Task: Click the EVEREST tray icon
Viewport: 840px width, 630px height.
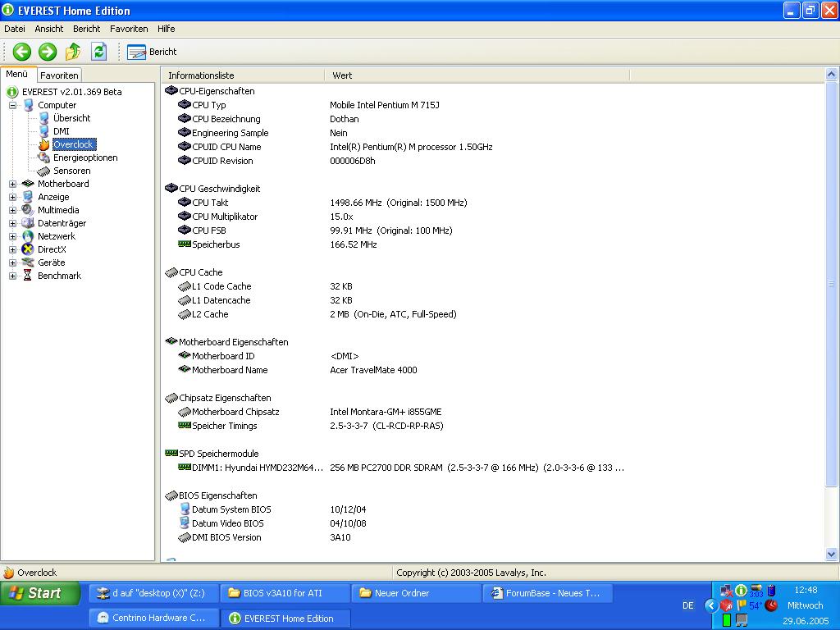Action: coord(741,591)
